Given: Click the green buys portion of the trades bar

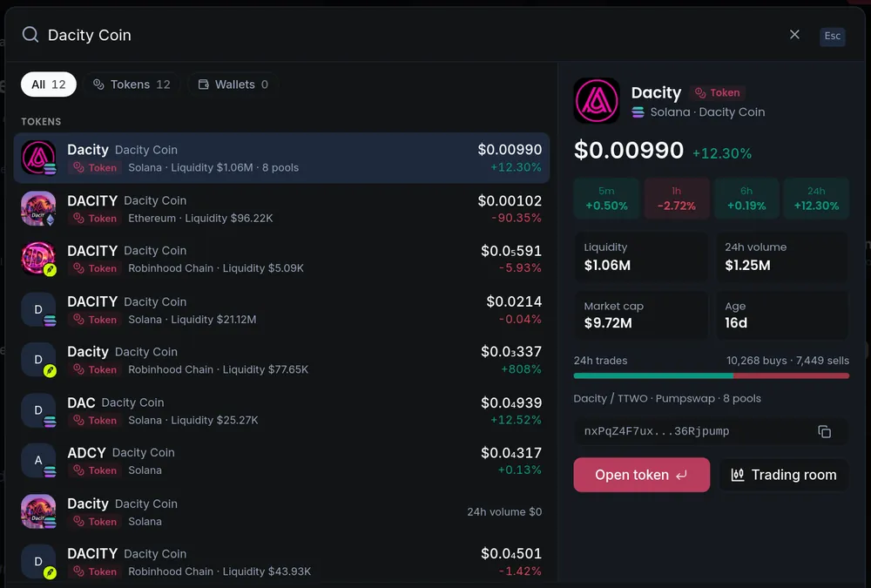Looking at the screenshot, I should point(653,375).
